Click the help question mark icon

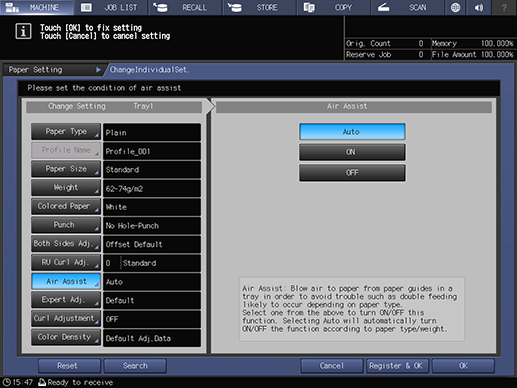tap(504, 7)
